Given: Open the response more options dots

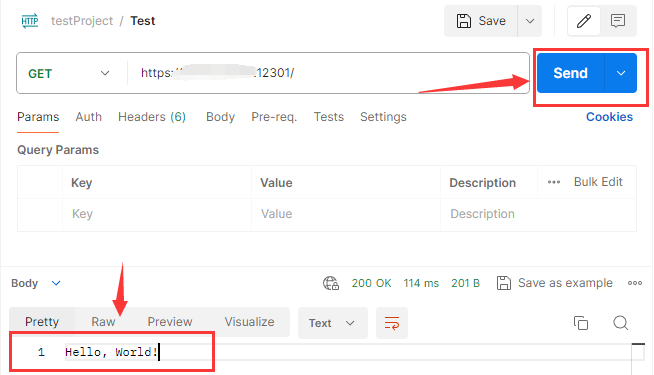Looking at the screenshot, I should click(635, 283).
